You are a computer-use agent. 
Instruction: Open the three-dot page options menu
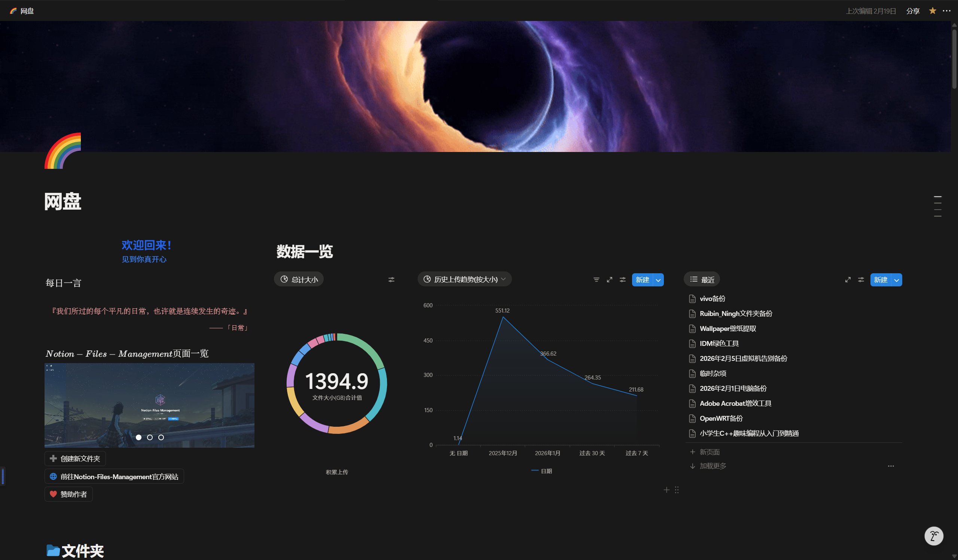click(x=947, y=11)
